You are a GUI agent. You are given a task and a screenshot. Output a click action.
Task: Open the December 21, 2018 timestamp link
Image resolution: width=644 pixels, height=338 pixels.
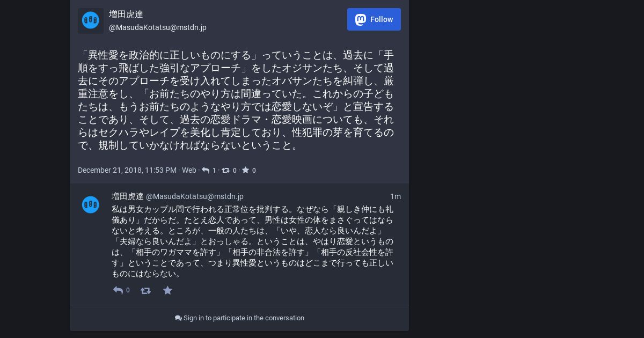point(127,170)
